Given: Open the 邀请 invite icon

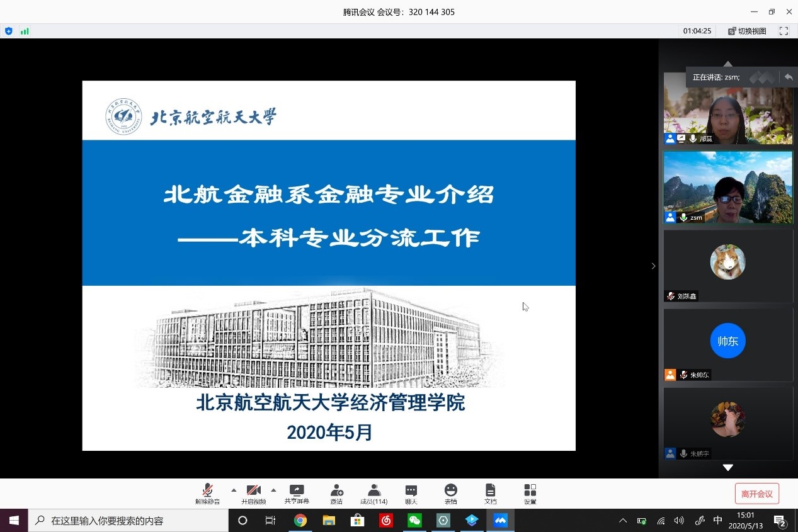Looking at the screenshot, I should pos(336,494).
